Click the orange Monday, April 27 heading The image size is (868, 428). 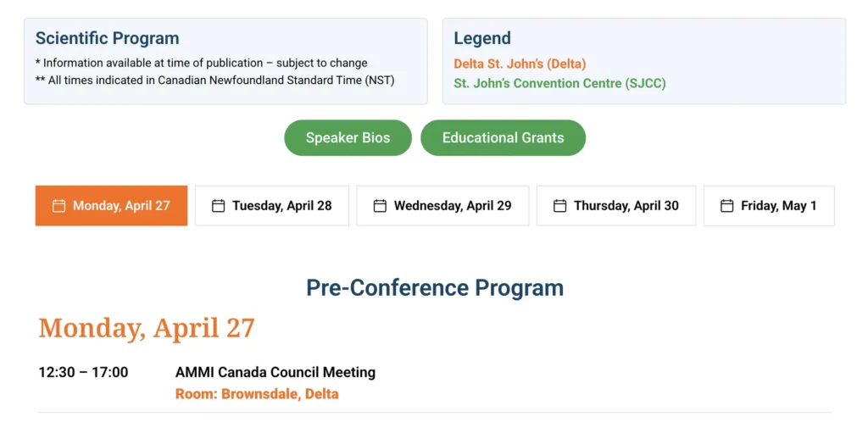(146, 328)
